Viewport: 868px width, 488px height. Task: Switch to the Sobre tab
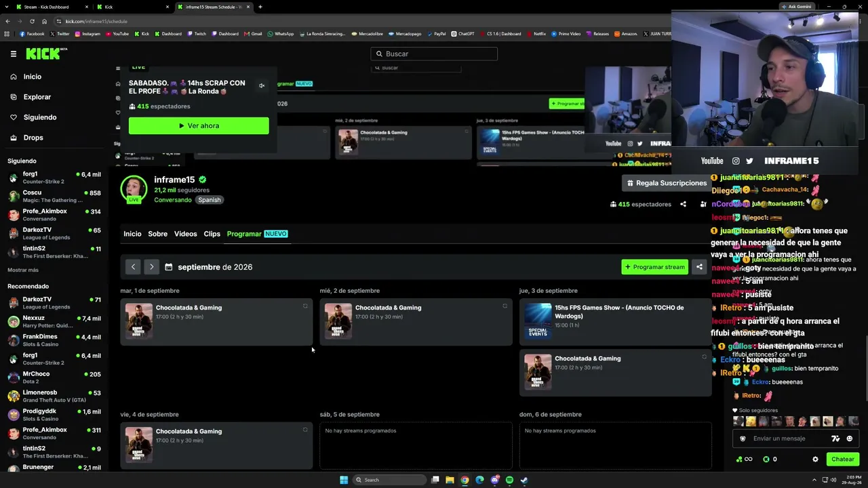pos(157,234)
